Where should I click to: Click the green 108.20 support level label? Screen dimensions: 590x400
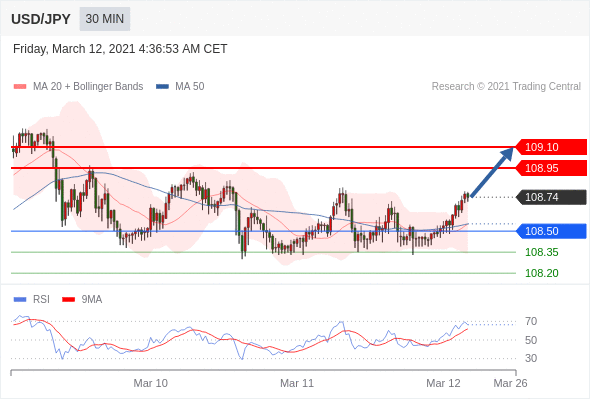point(541,273)
